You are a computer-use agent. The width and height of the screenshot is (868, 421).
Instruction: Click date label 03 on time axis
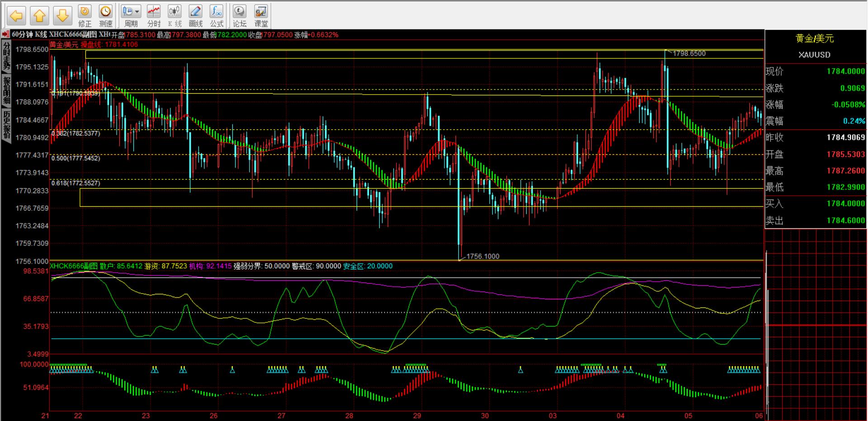point(552,416)
